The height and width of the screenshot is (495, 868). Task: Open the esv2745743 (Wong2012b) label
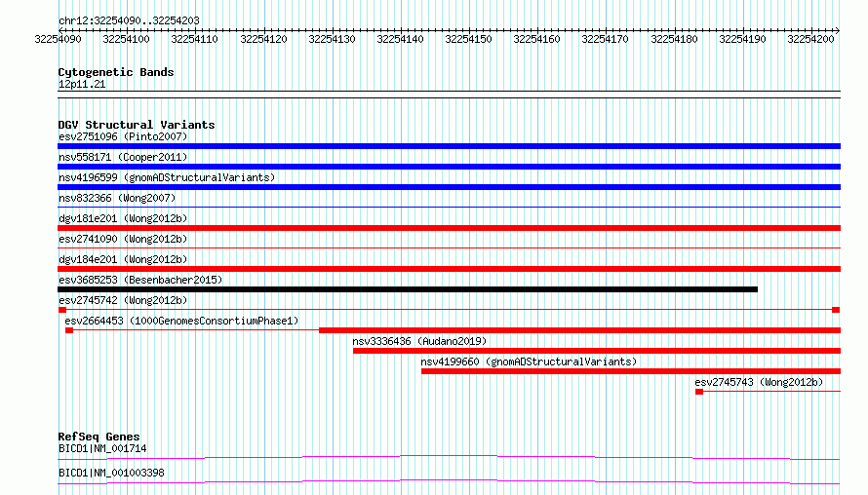[759, 382]
